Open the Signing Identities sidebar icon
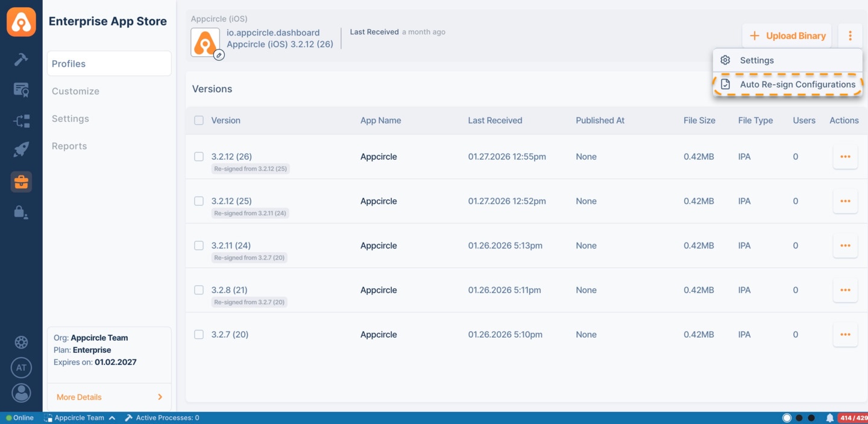The width and height of the screenshot is (868, 424). pyautogui.click(x=21, y=212)
